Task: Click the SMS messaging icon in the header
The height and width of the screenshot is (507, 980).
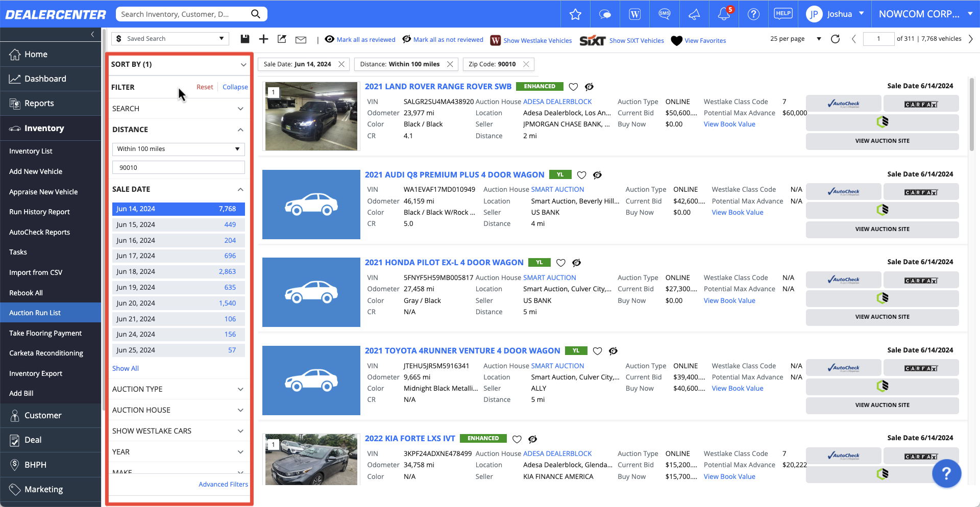Action: click(x=664, y=14)
